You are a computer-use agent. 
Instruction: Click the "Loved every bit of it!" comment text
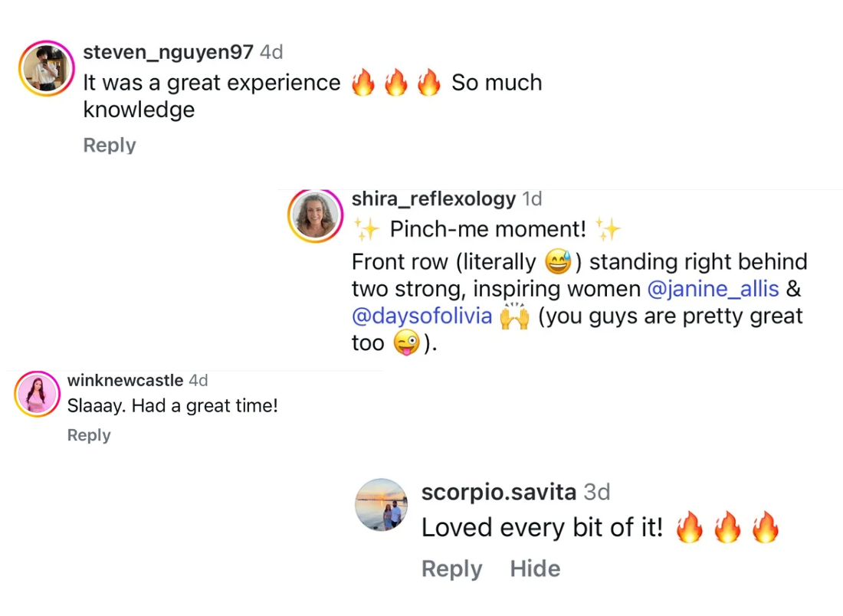pos(542,528)
